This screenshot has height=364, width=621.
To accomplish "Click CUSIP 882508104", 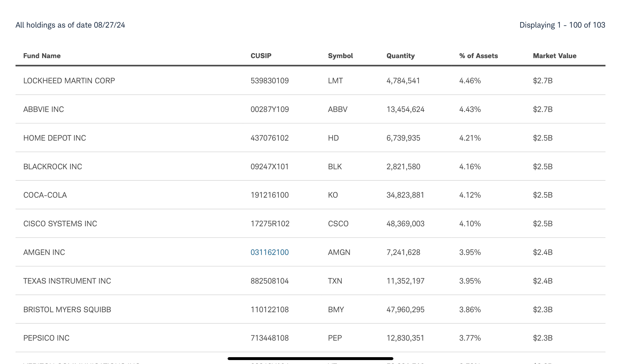I will coord(269,281).
